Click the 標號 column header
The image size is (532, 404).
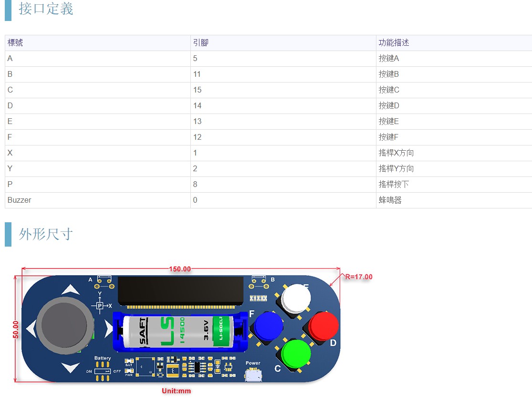point(98,43)
